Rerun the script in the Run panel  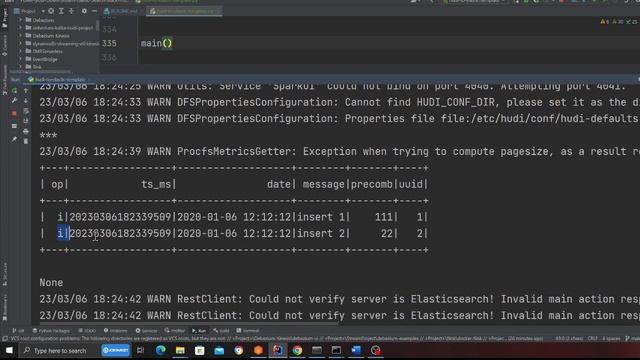(x=14, y=91)
